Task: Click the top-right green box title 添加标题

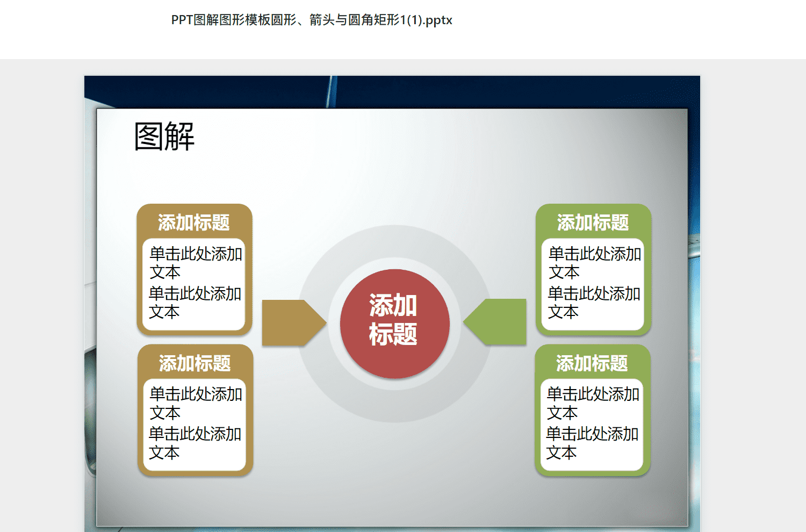Action: (593, 222)
